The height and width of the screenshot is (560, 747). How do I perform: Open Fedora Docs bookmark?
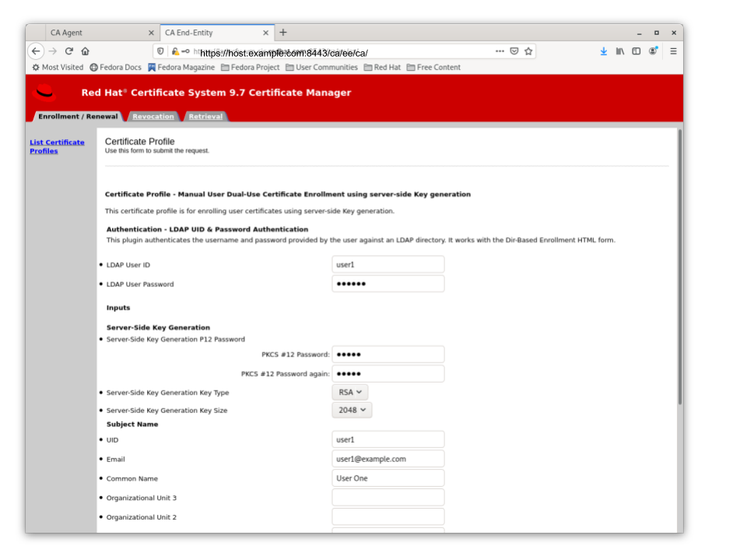point(116,67)
